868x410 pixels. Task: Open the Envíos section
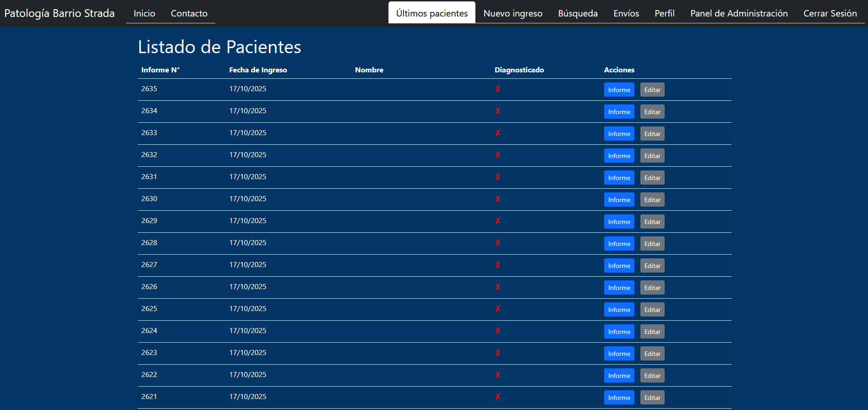[626, 13]
